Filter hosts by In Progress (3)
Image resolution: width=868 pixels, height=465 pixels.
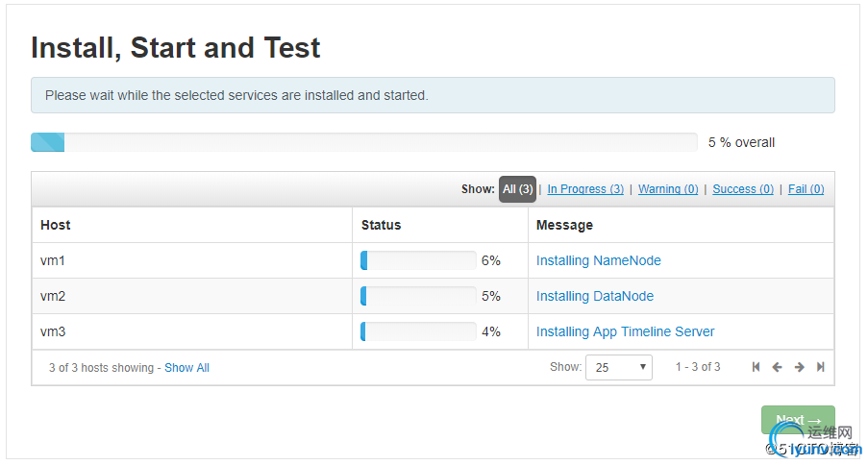585,189
